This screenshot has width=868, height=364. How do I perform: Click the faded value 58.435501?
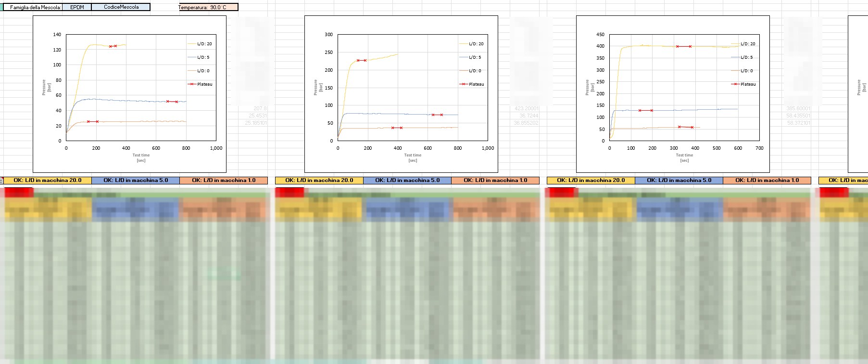(798, 116)
